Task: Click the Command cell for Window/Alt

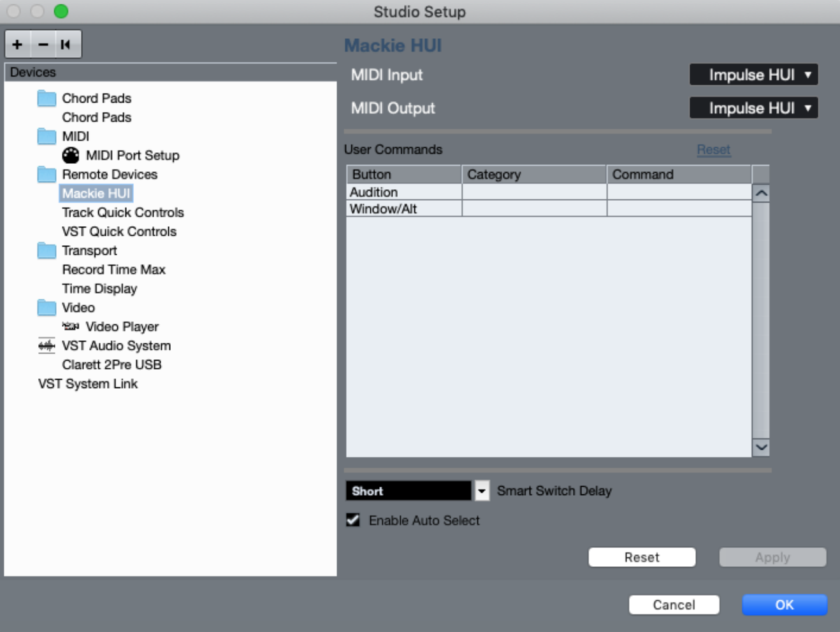Action: (679, 208)
